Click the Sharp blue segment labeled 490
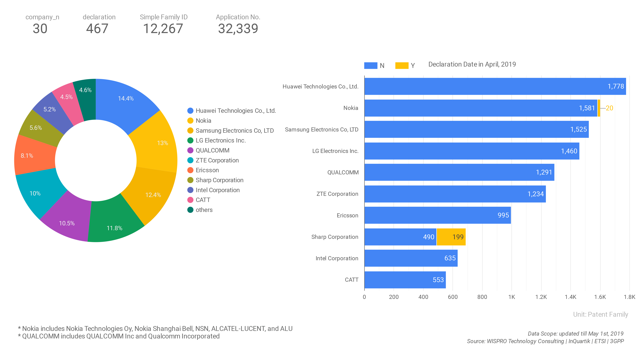This screenshot has width=644, height=362. [x=400, y=237]
